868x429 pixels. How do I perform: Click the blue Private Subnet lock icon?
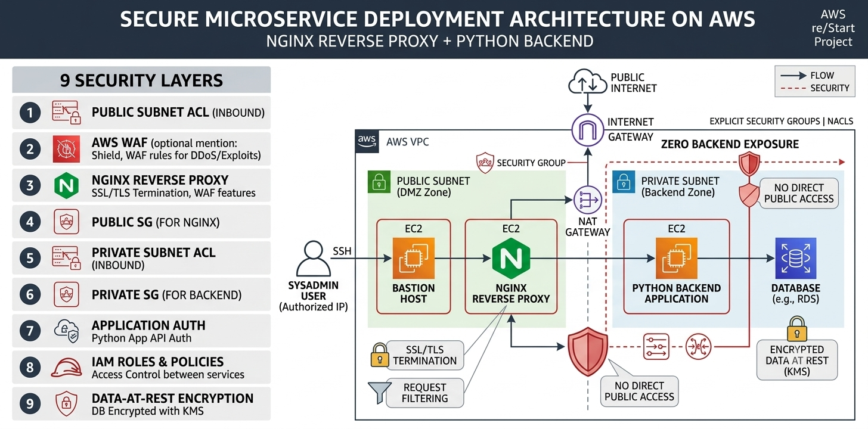[x=624, y=183]
